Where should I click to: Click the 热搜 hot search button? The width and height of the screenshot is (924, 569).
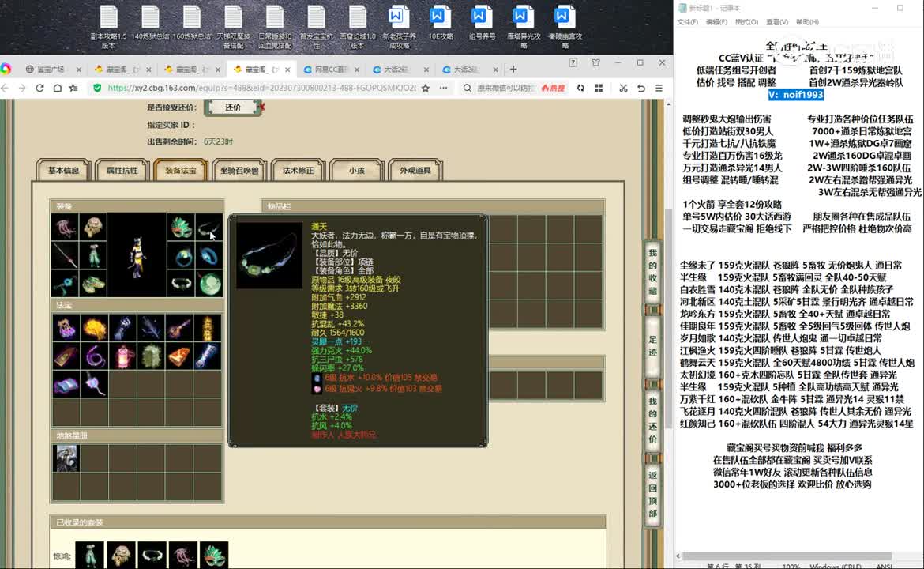point(553,88)
